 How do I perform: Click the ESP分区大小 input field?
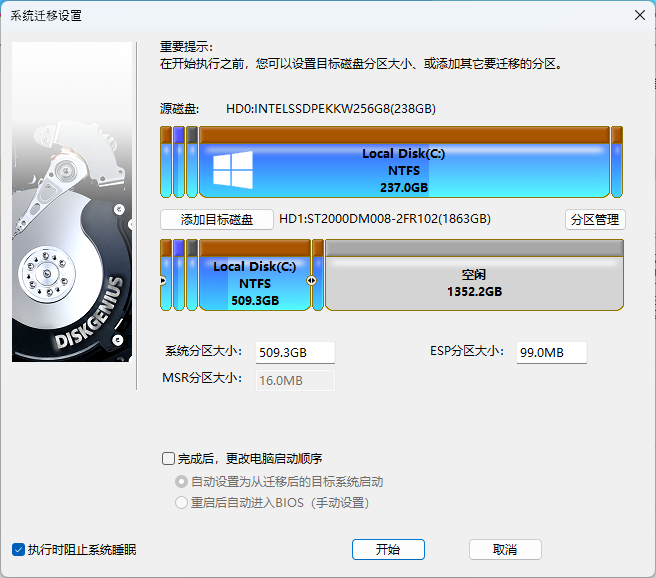[551, 353]
